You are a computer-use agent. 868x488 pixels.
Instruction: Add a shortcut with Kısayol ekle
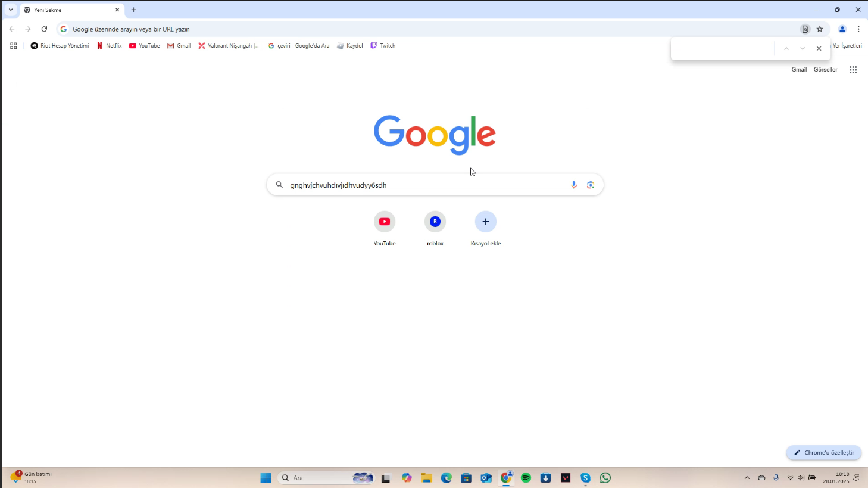pos(486,229)
